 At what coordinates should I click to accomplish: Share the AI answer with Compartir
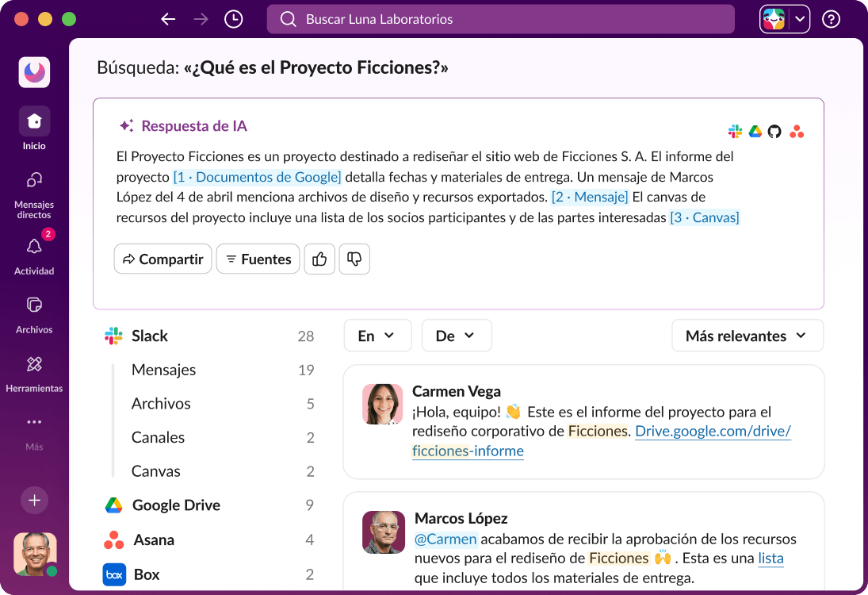163,259
